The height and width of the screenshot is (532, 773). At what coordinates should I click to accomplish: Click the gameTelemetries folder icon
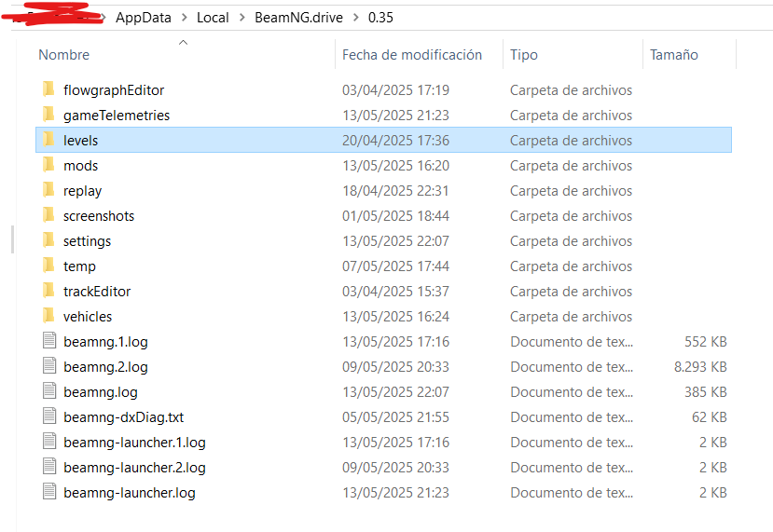click(48, 115)
